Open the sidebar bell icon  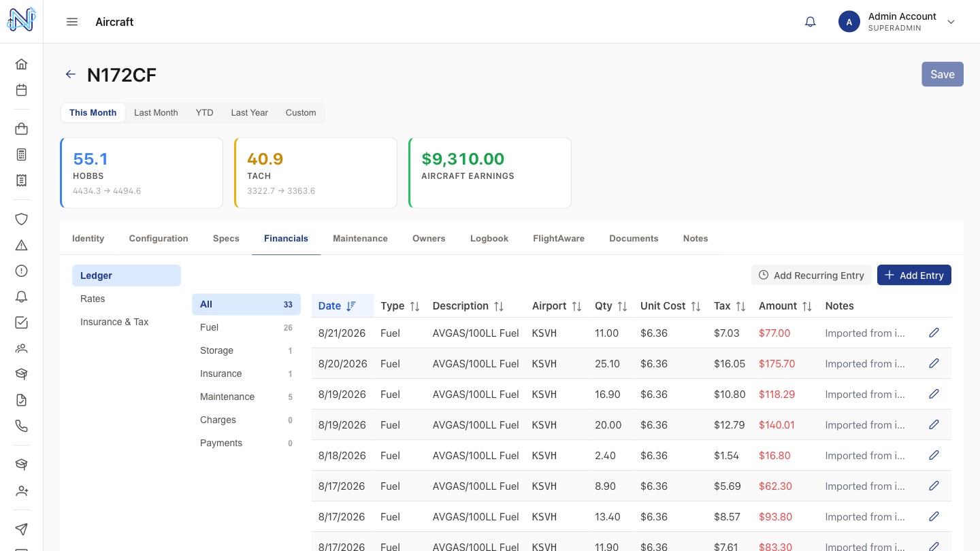point(22,297)
